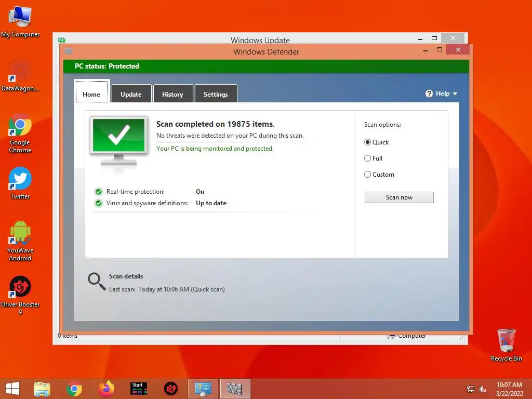Open Driver Booster 9 desktop shortcut
532x399 pixels.
(20, 295)
